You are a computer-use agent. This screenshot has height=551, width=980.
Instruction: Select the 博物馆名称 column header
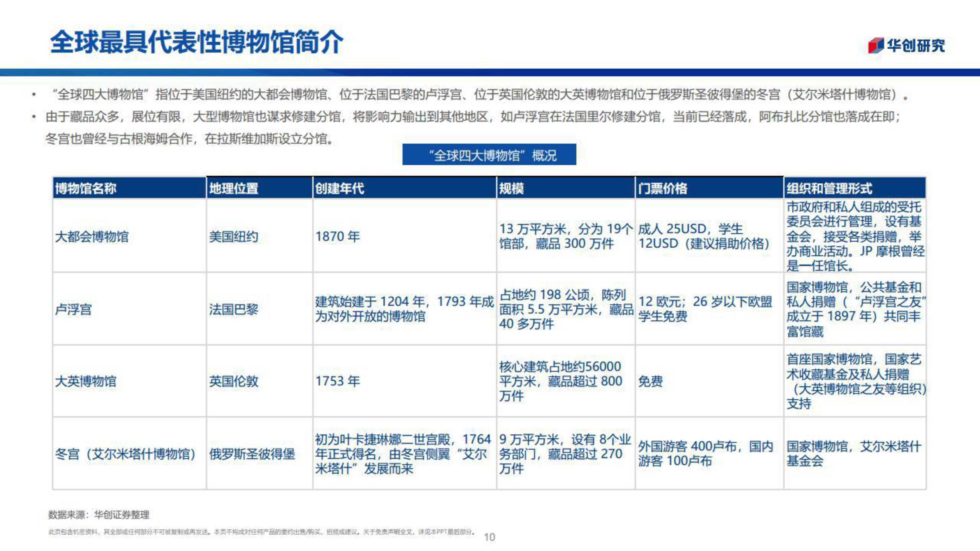click(x=129, y=188)
